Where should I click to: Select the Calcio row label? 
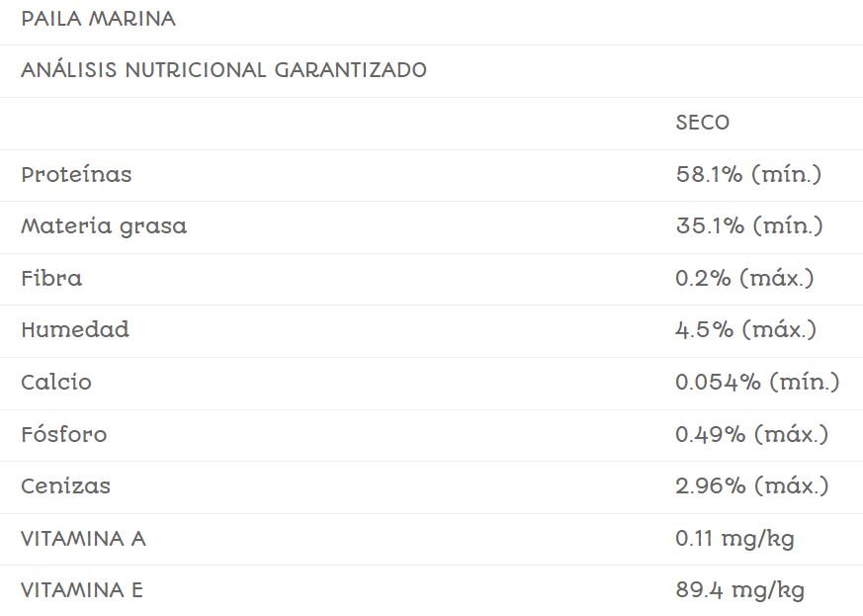[x=56, y=383]
